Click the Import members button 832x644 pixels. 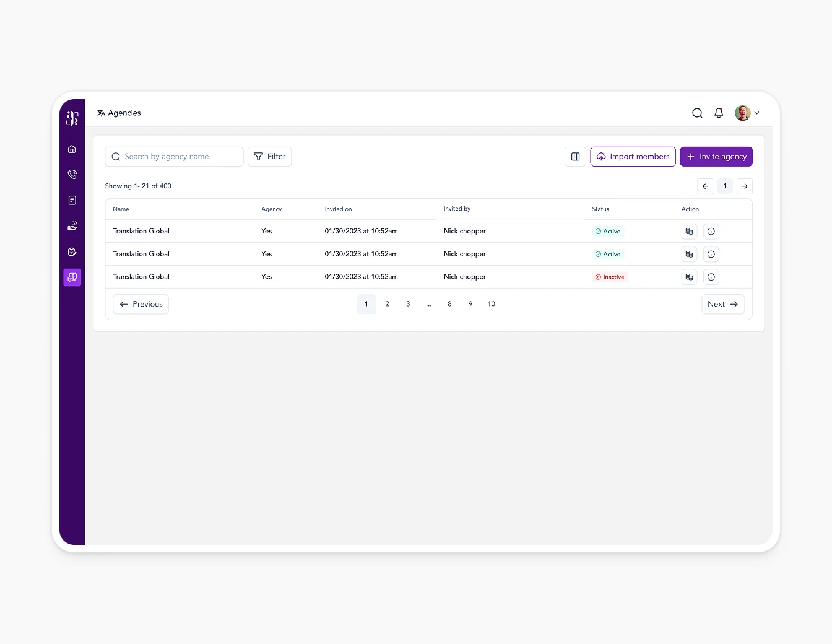click(633, 157)
